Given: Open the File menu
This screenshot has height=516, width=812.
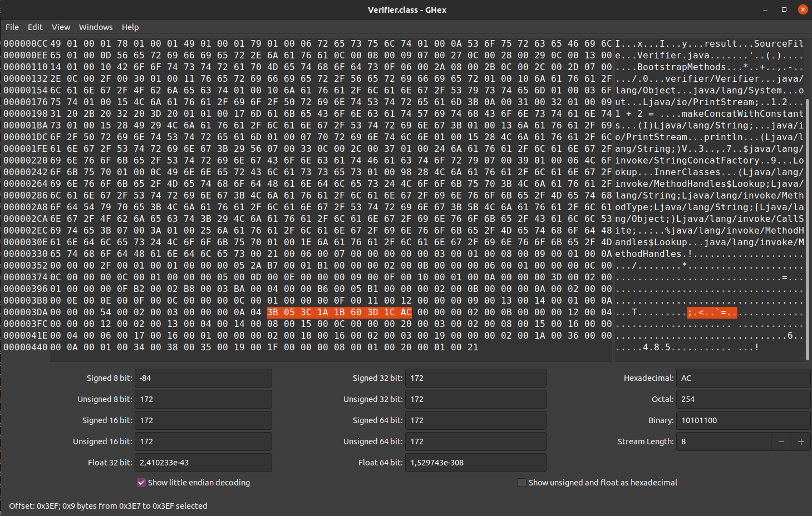Looking at the screenshot, I should pos(12,27).
